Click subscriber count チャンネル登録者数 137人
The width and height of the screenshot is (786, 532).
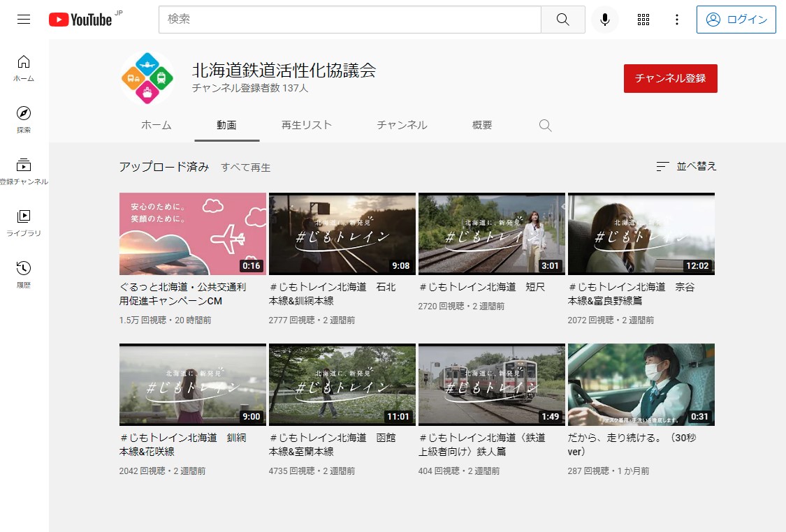point(249,88)
